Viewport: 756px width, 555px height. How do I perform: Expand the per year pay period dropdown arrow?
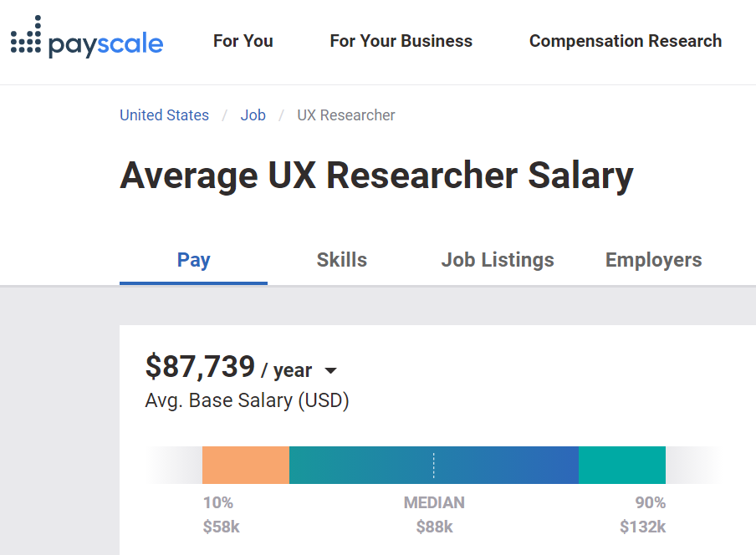[330, 371]
